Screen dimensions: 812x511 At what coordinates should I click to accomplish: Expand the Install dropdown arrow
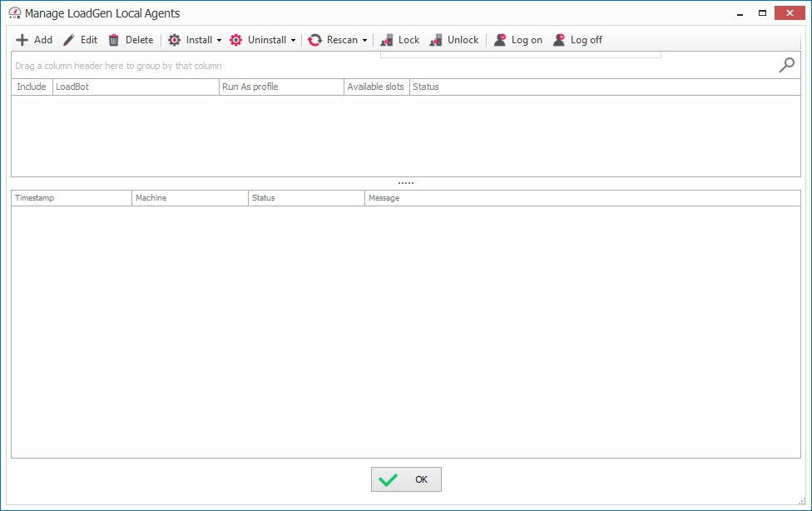220,41
